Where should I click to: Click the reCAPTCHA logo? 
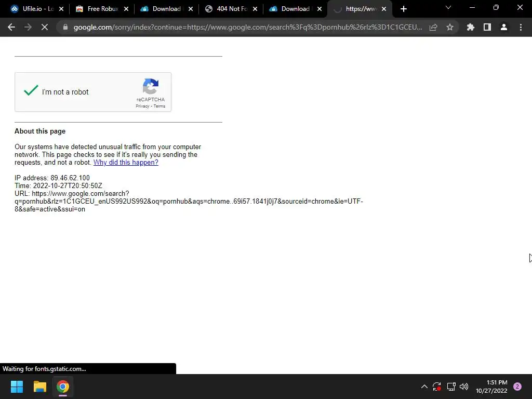tap(151, 86)
